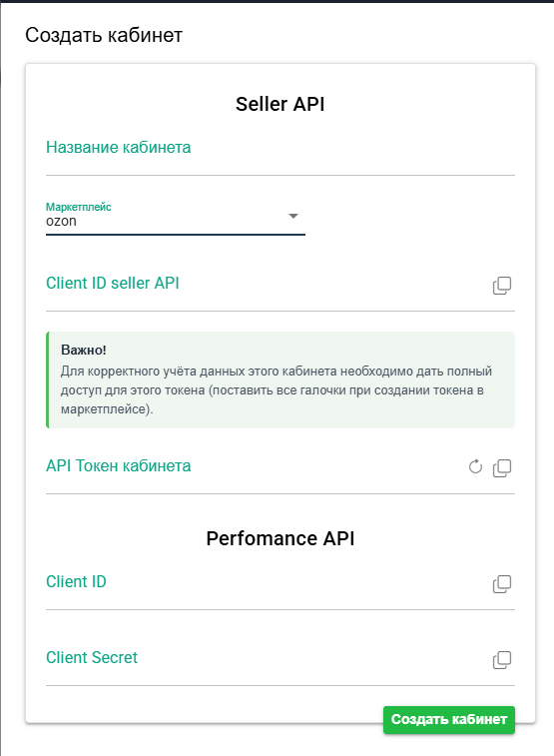Screen dimensions: 554x756
Task: Click the green Создать кабинет button
Action: pyautogui.click(x=449, y=720)
